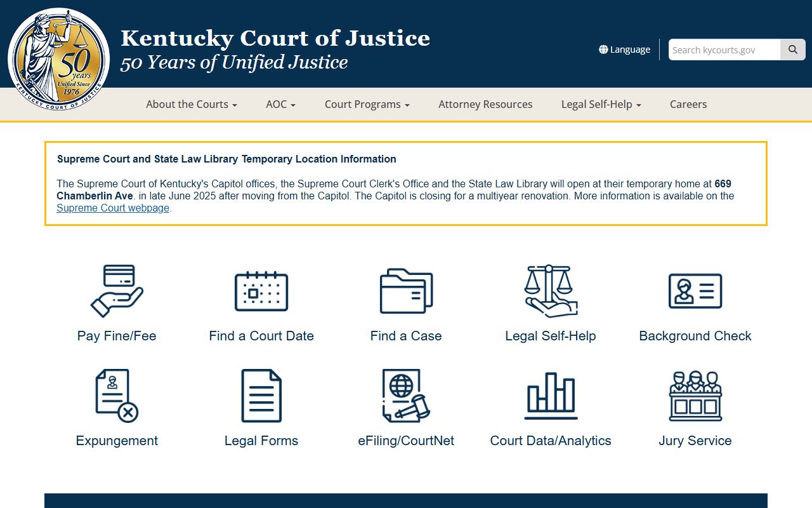
Task: Click the Jury Service jury box icon
Action: click(695, 396)
